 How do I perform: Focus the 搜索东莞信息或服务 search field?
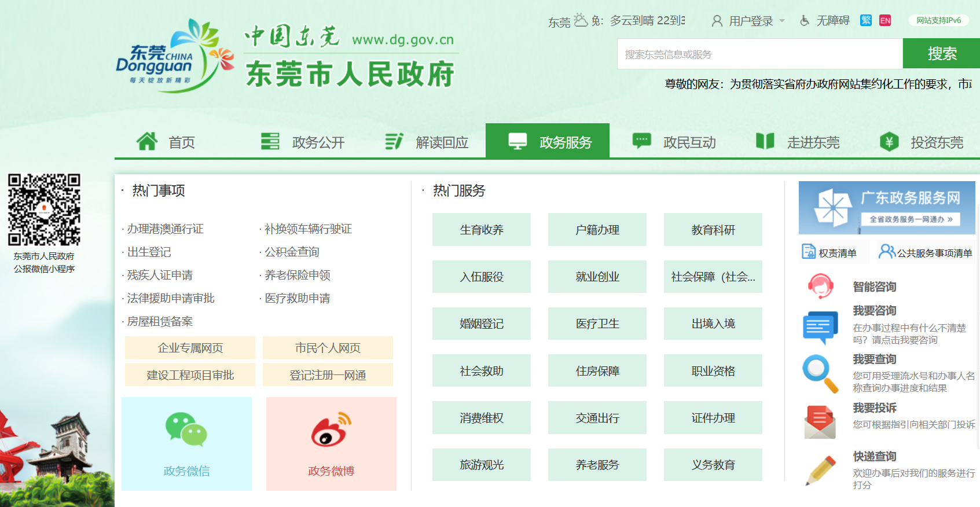tap(759, 54)
